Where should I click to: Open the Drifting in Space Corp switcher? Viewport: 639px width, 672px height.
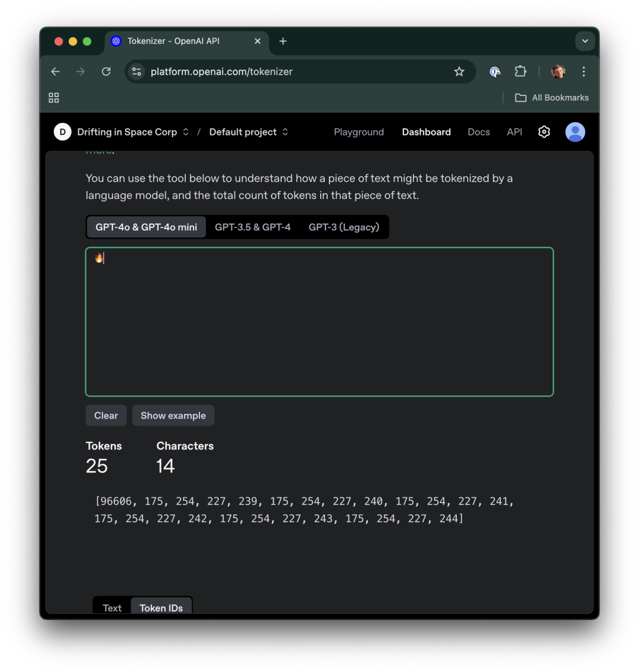point(133,132)
